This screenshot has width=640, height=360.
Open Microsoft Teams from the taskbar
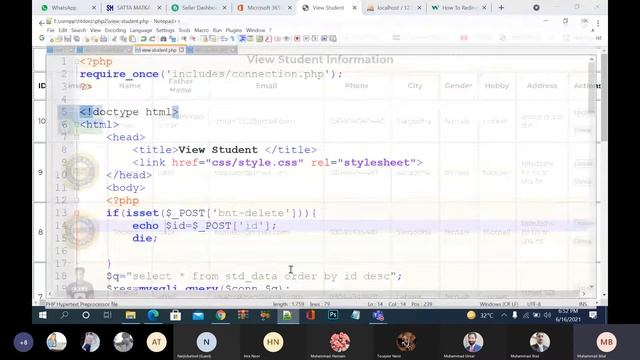coord(378,315)
